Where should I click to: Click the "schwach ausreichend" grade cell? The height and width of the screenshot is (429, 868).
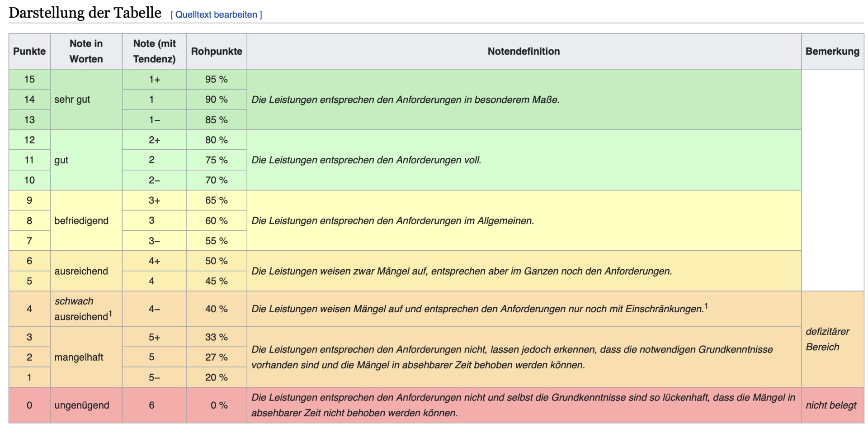[x=81, y=309]
